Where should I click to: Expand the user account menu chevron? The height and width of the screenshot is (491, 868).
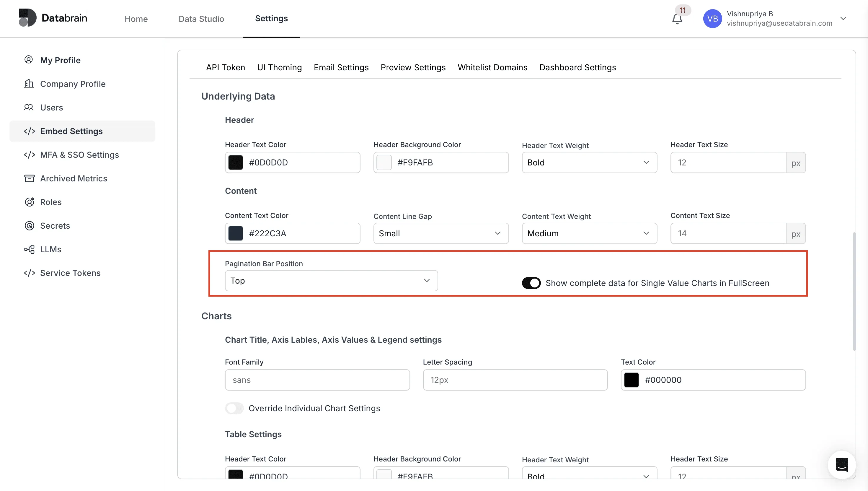843,18
